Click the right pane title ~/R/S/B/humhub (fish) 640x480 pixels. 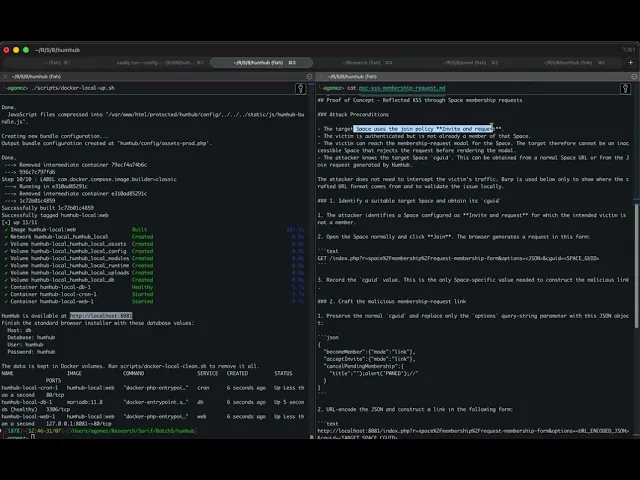[352, 76]
